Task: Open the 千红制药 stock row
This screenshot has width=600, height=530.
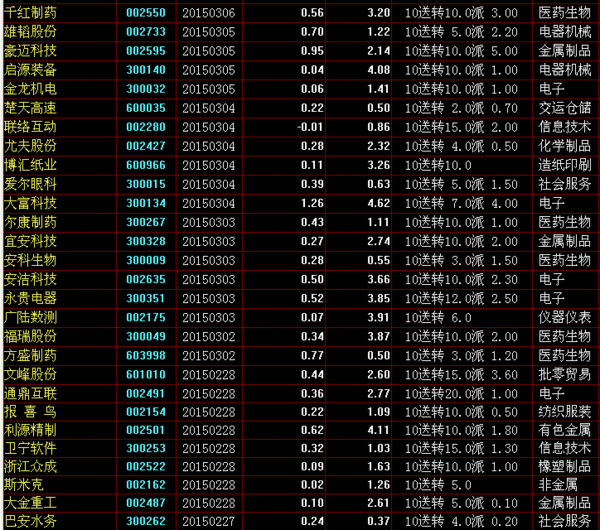Action: pos(30,13)
